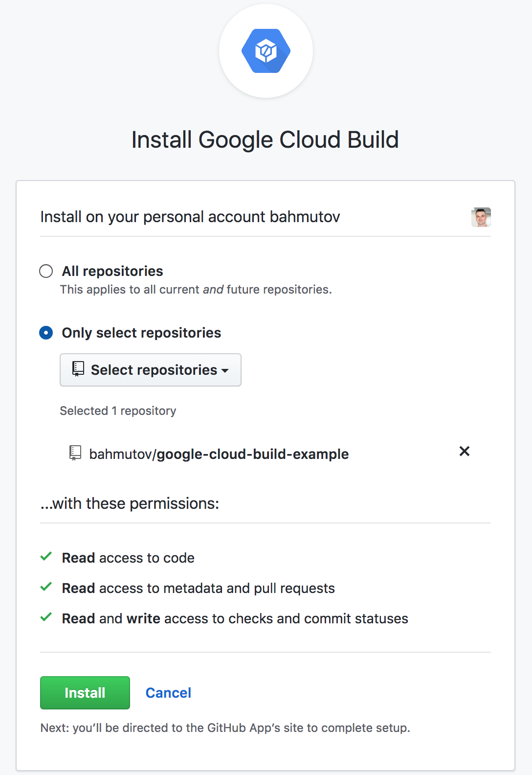Select the All repositories radio button

[x=46, y=271]
